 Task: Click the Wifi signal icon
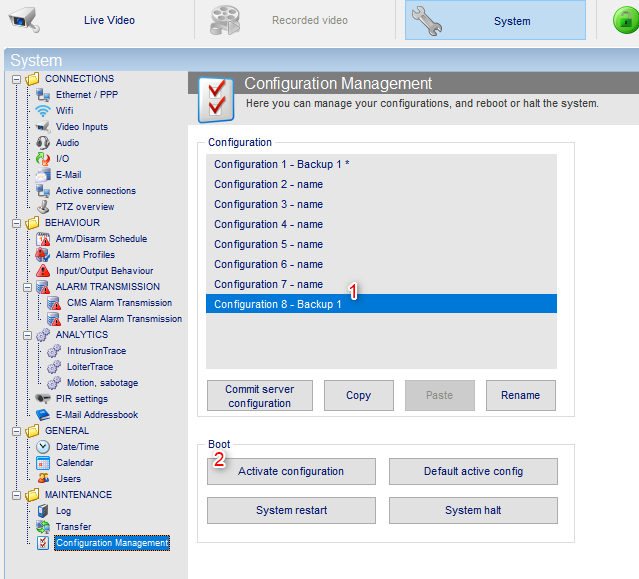(43, 110)
